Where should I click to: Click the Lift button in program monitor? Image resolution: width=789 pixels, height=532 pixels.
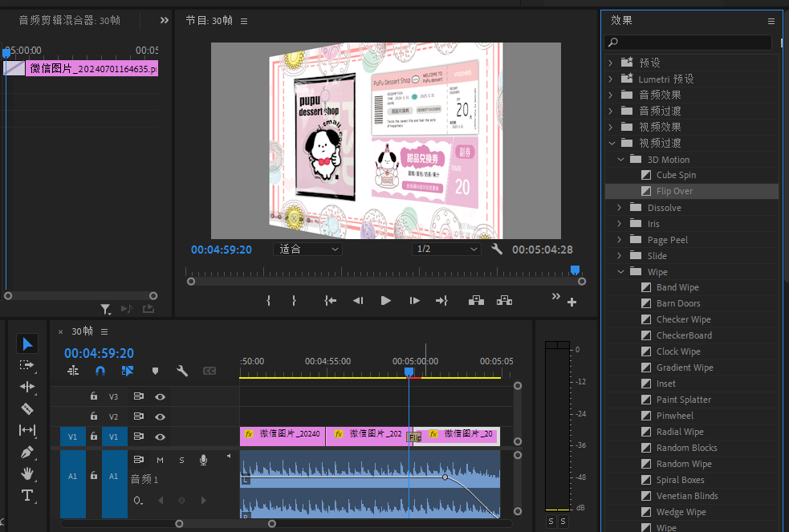[476, 300]
